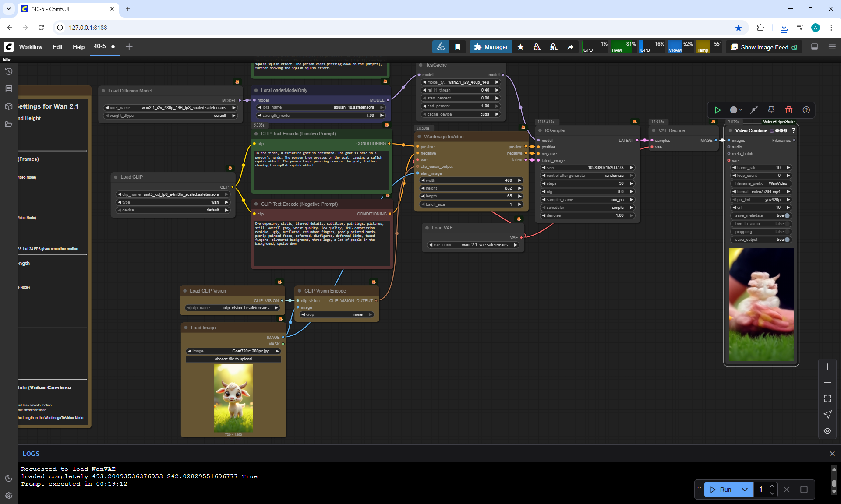Screen dimensions: 841x504
Task: Open the Edit menu
Action: coord(57,47)
